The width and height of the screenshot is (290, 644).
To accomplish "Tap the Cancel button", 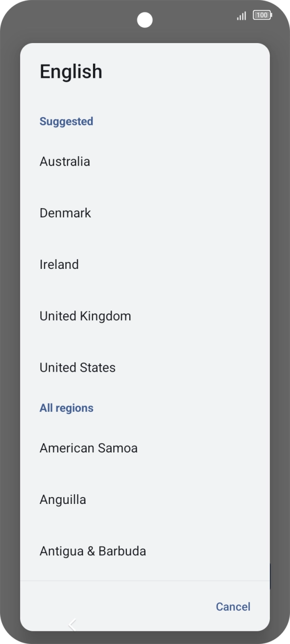I will (x=233, y=607).
